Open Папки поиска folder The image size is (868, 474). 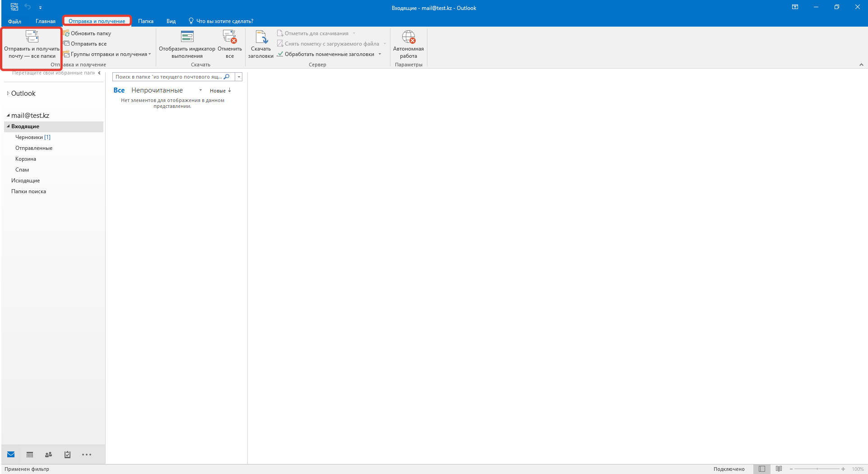(x=28, y=191)
